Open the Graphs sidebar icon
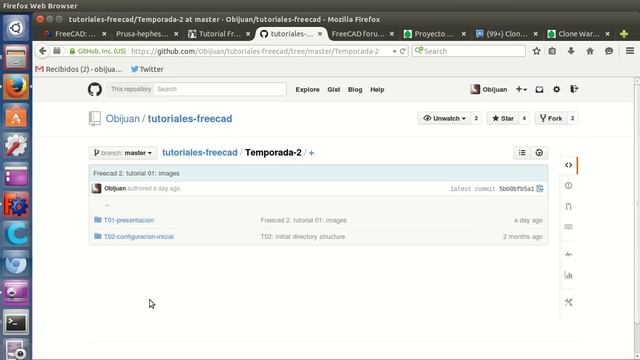This screenshot has height=360, width=640. click(569, 275)
